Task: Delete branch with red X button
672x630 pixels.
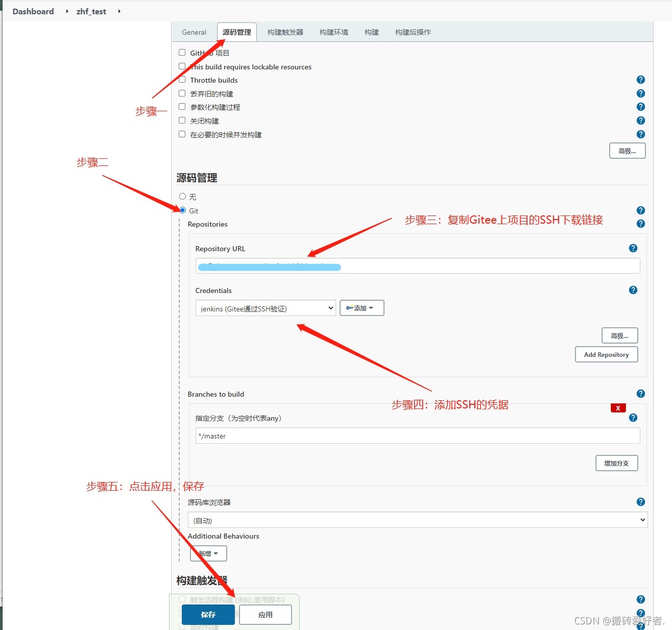Action: pyautogui.click(x=618, y=408)
